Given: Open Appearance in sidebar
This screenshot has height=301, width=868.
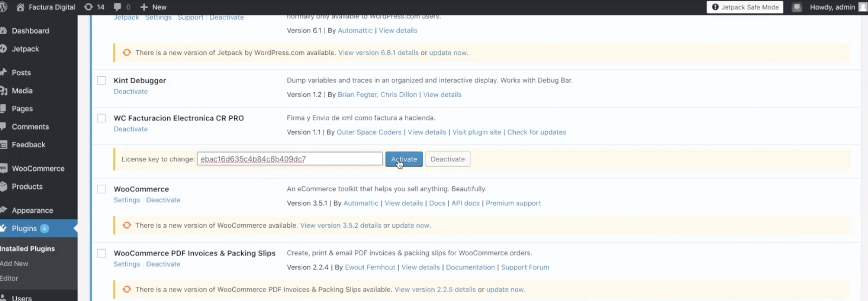Looking at the screenshot, I should click(32, 210).
